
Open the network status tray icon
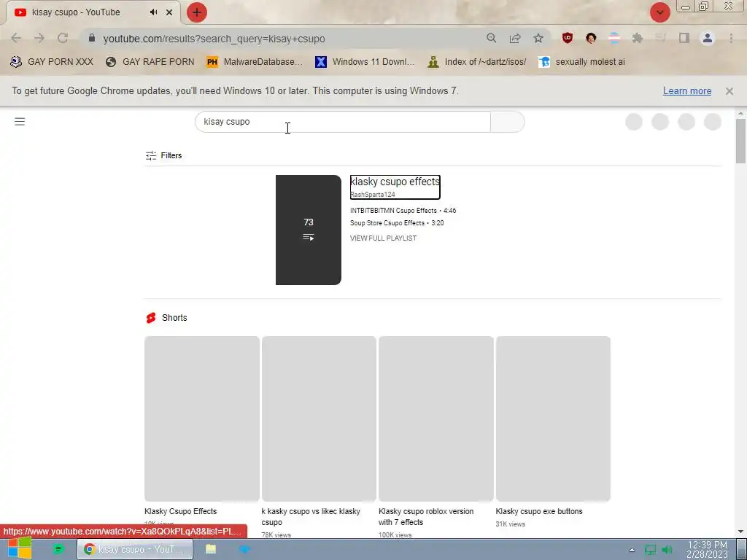pyautogui.click(x=650, y=550)
